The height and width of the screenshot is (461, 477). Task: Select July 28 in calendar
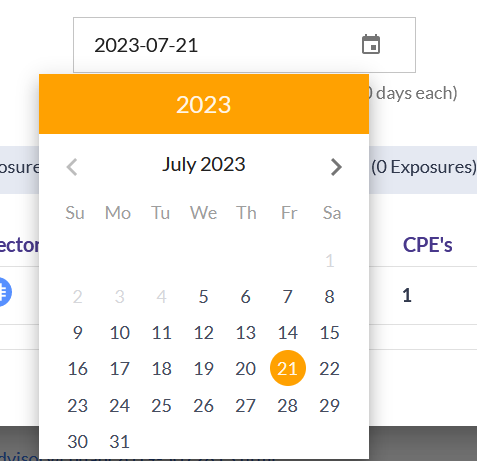tap(288, 405)
